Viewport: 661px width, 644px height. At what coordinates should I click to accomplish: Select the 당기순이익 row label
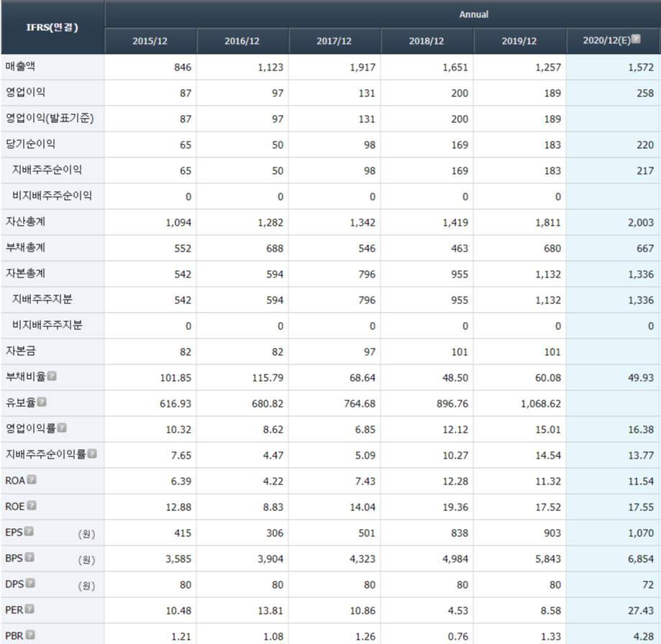coord(30,144)
